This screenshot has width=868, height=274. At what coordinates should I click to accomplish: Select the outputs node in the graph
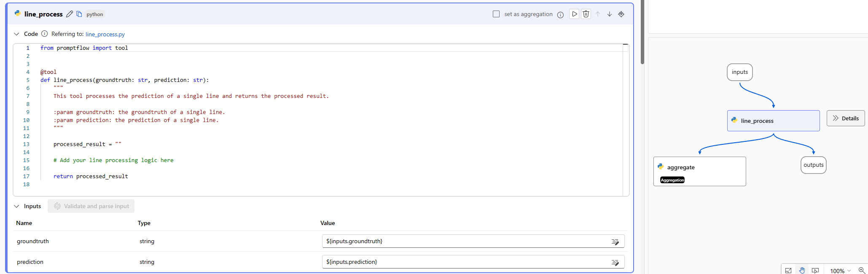click(814, 165)
